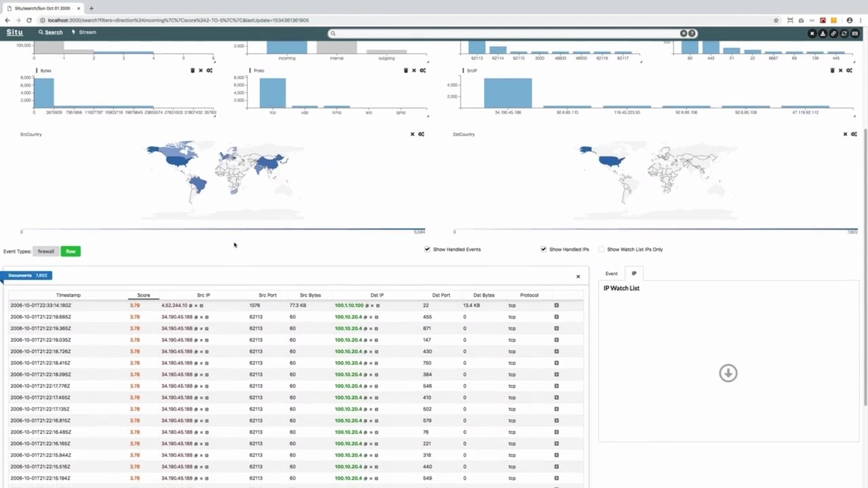Open the search help question-mark icon
The width and height of the screenshot is (868, 488).
pos(692,33)
